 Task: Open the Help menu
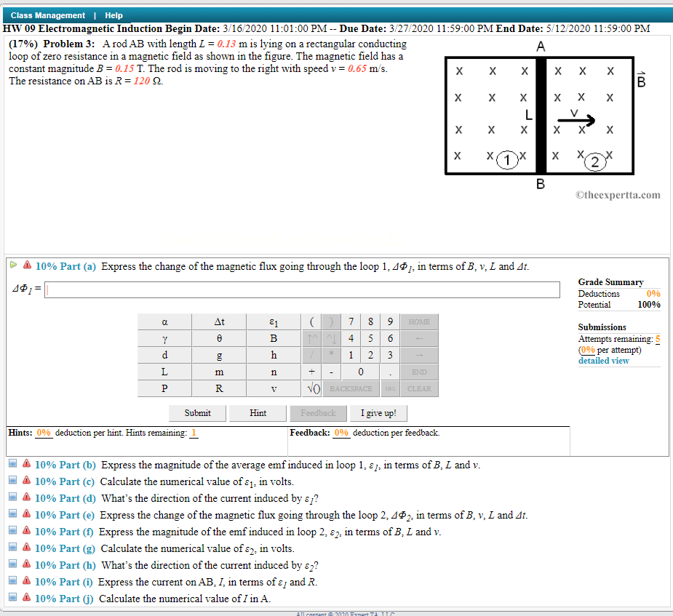click(114, 15)
